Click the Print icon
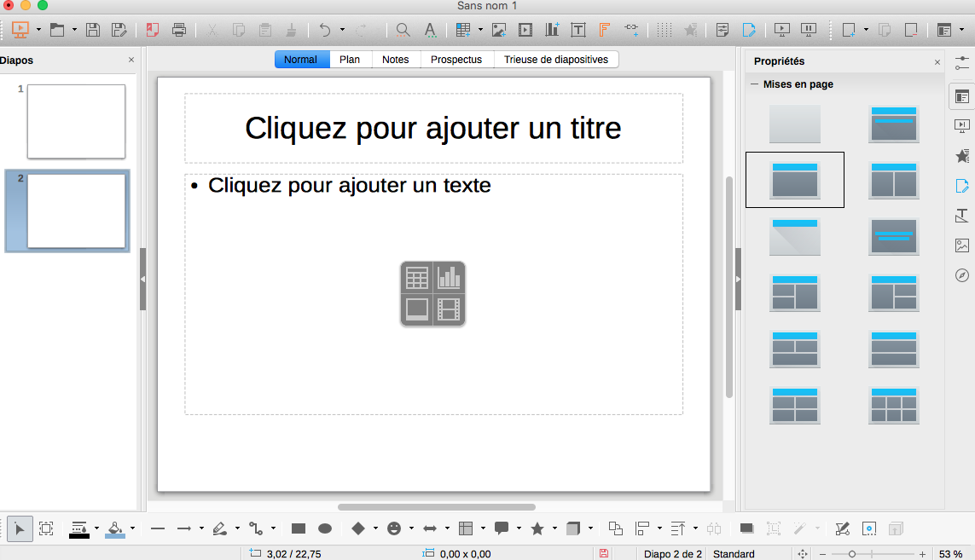The height and width of the screenshot is (560, 975). point(179,29)
